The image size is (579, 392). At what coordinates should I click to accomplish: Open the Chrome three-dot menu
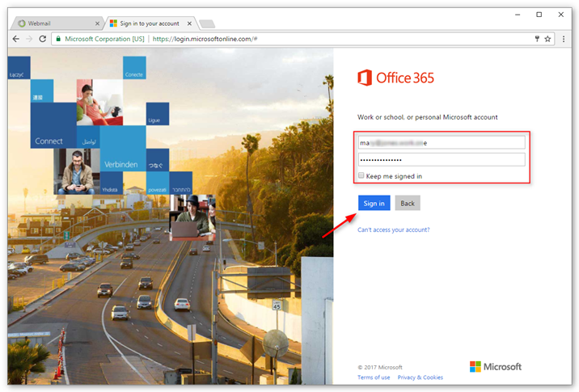pos(563,39)
